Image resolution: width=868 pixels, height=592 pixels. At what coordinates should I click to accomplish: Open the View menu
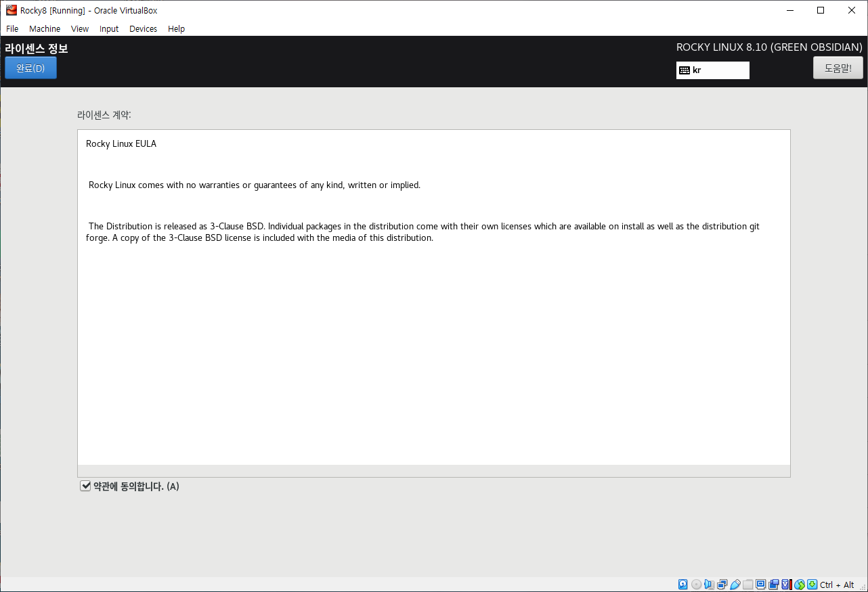pyautogui.click(x=80, y=28)
